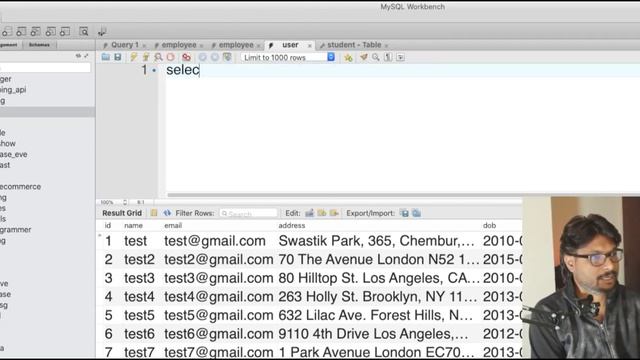This screenshot has height=360, width=640.
Task: Select the ecommerce schema in sidebar
Action: (x=20, y=187)
